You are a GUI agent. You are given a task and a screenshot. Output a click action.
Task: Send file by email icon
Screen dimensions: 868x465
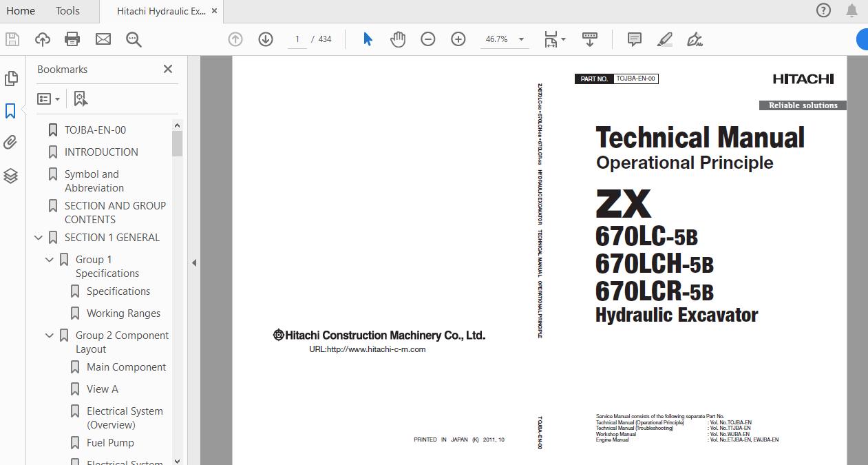click(x=103, y=39)
